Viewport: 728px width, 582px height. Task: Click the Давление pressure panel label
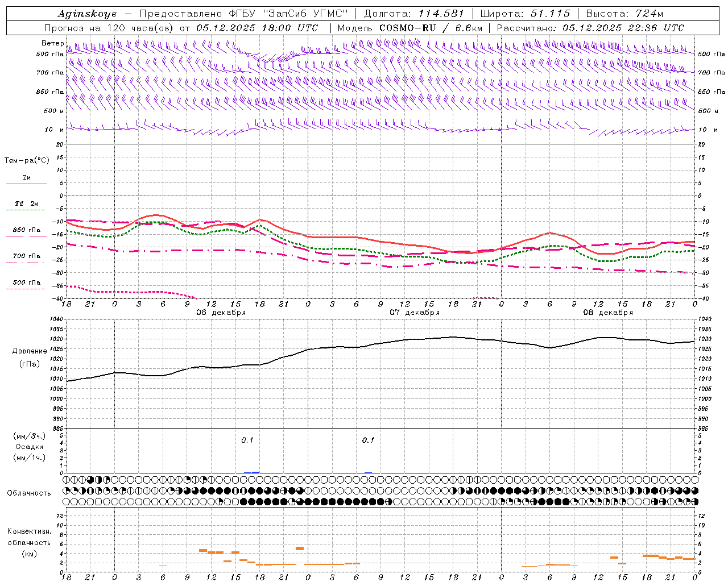(x=30, y=351)
